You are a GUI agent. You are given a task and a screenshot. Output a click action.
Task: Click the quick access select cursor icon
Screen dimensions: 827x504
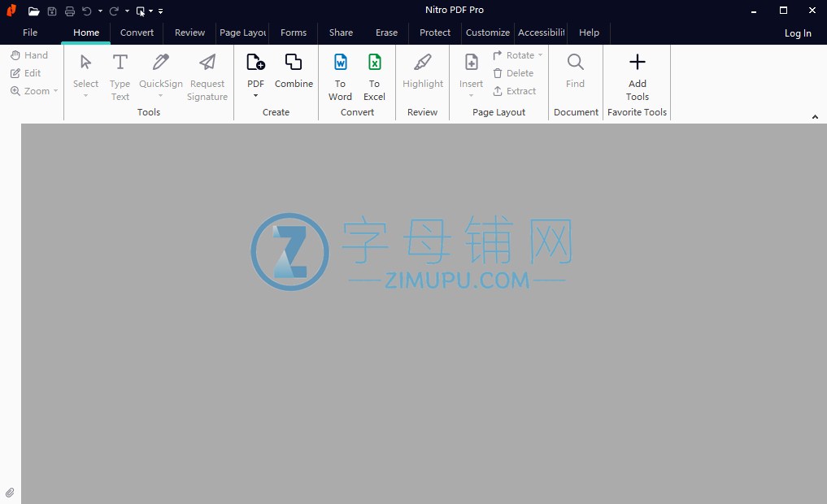point(141,11)
